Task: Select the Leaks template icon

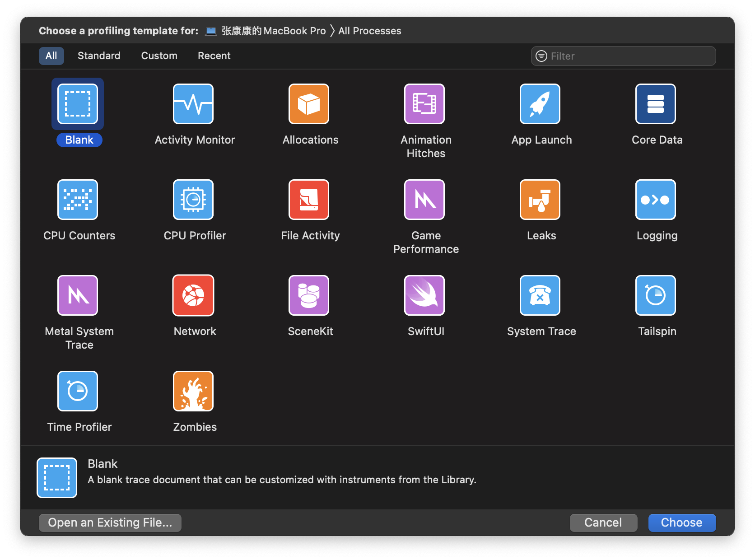Action: 540,200
